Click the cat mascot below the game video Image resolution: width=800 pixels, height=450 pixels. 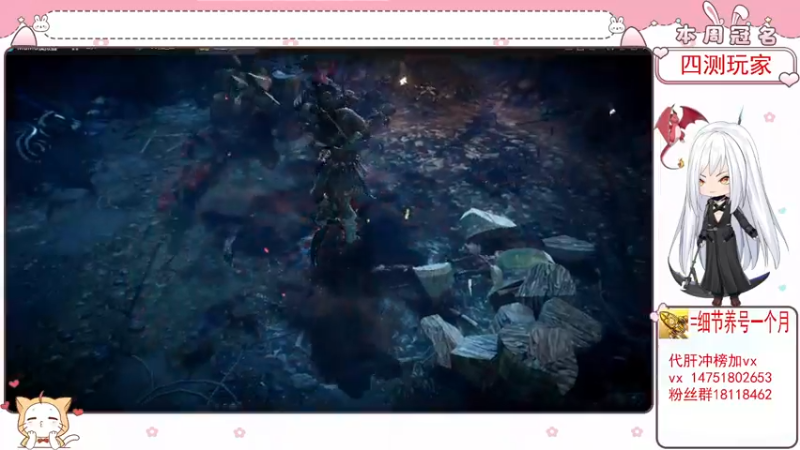(x=44, y=422)
